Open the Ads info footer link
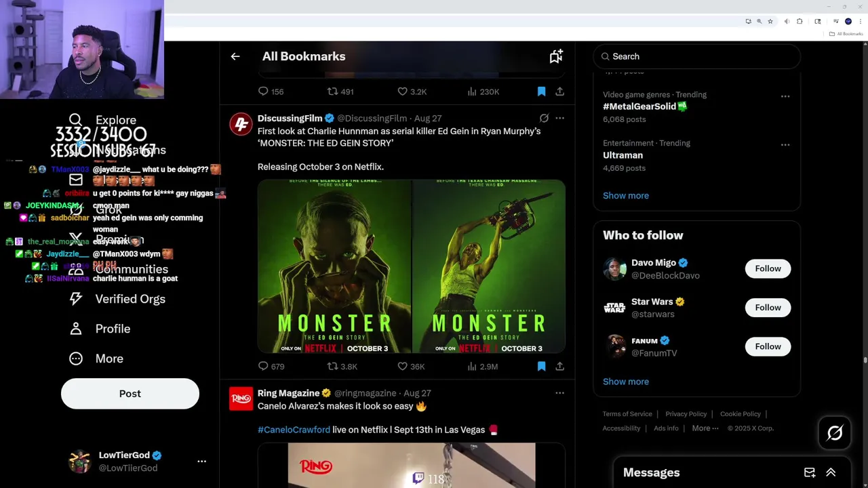The image size is (868, 488). point(666,428)
